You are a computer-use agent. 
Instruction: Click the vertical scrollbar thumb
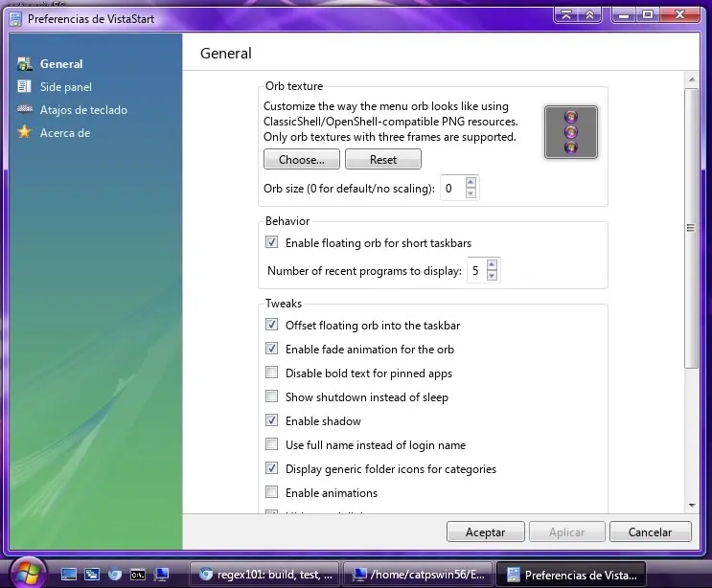(x=691, y=228)
